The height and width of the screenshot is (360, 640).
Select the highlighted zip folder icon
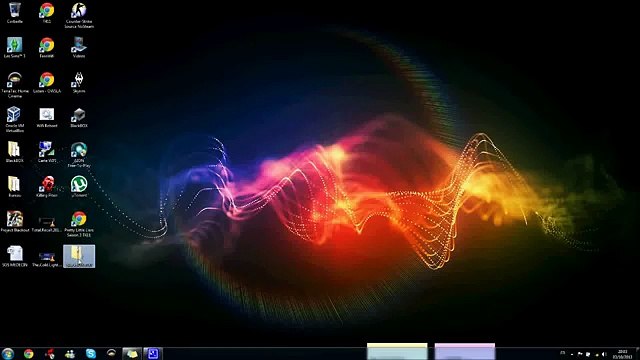[x=79, y=256]
